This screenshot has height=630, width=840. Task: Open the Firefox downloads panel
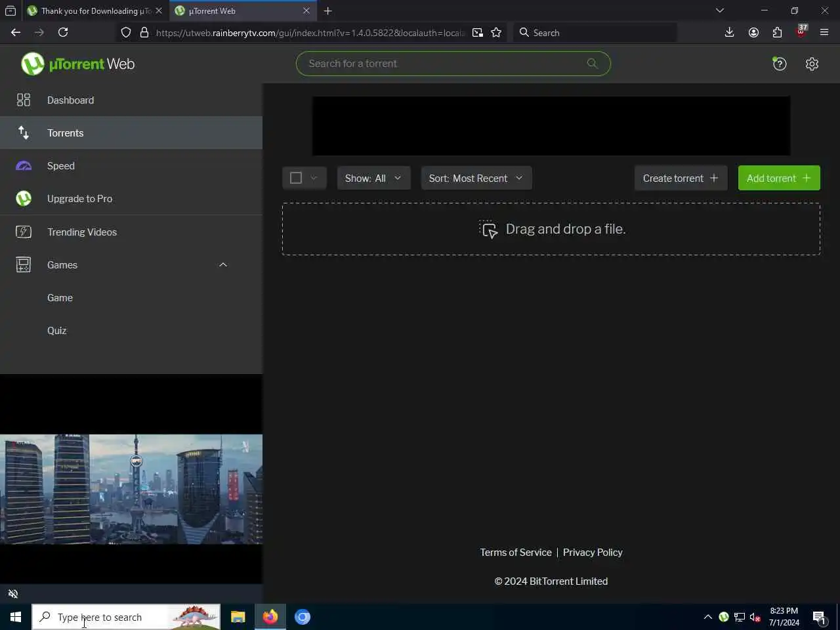(x=729, y=32)
